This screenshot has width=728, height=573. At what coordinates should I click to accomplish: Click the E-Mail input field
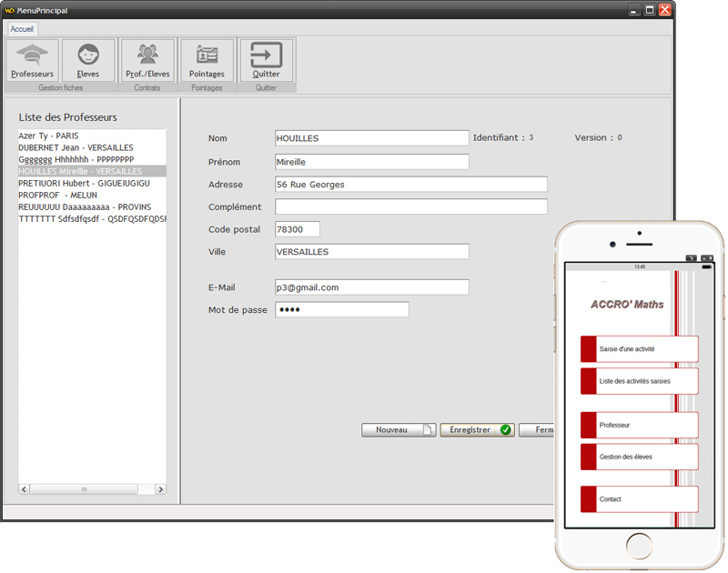click(x=372, y=287)
